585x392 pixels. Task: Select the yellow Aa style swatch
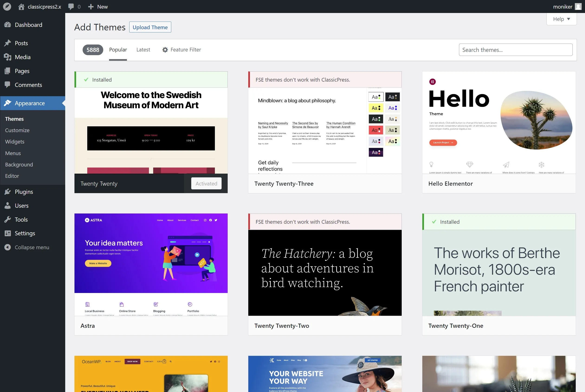[x=376, y=108]
